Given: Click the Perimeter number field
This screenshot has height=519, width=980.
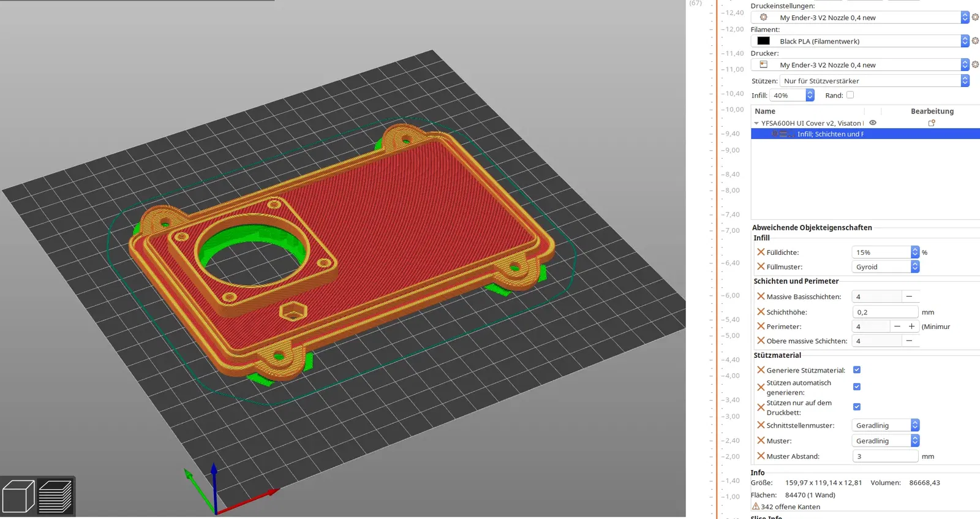Looking at the screenshot, I should pyautogui.click(x=871, y=327).
